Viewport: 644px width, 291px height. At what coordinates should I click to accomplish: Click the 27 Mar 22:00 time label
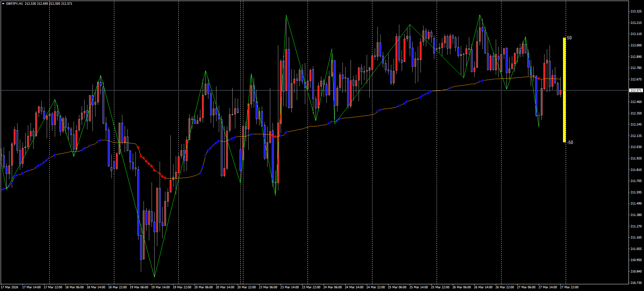pos(569,287)
